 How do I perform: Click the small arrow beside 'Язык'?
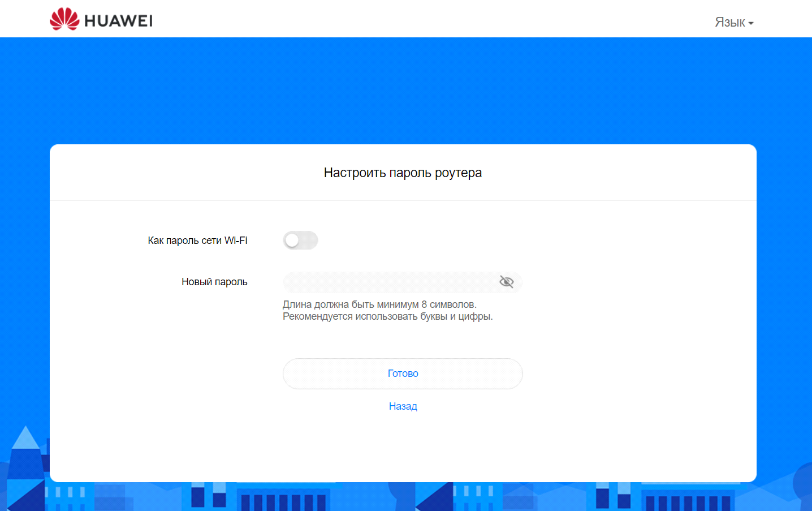coord(751,23)
